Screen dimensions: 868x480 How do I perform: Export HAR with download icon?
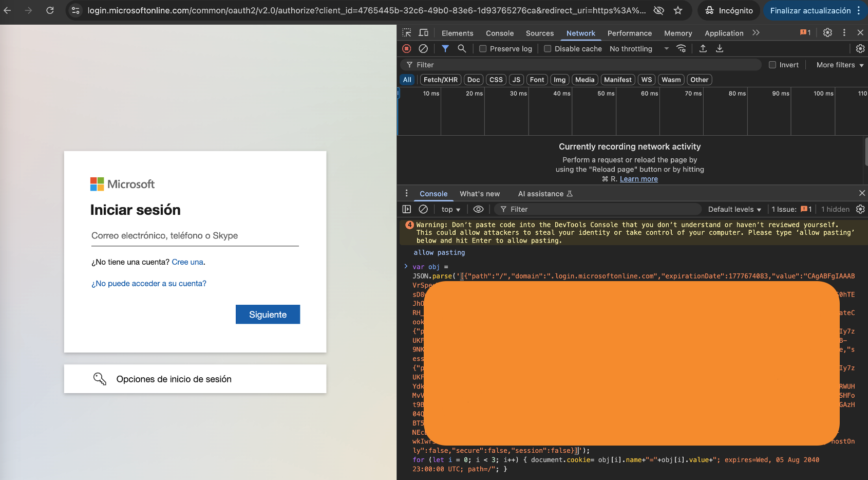[x=720, y=48]
